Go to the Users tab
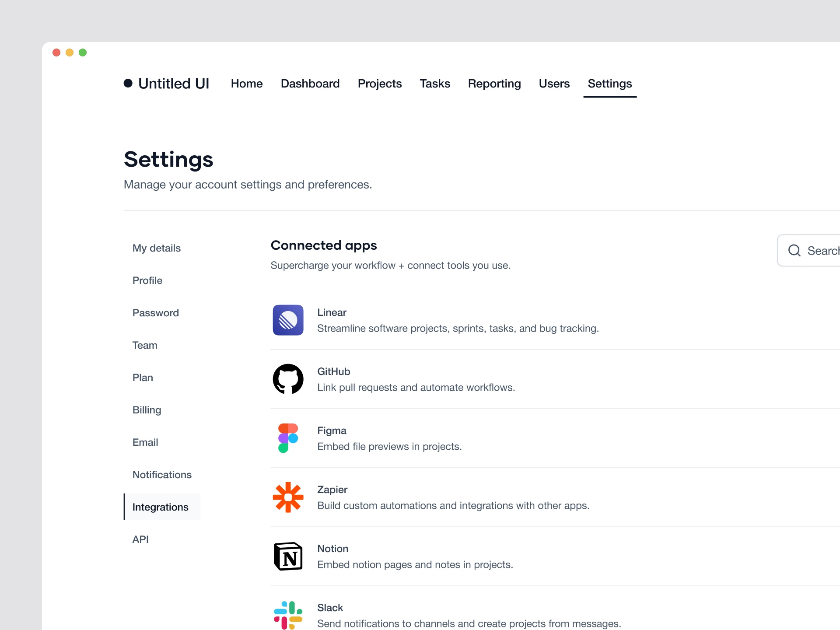This screenshot has width=840, height=630. (554, 84)
